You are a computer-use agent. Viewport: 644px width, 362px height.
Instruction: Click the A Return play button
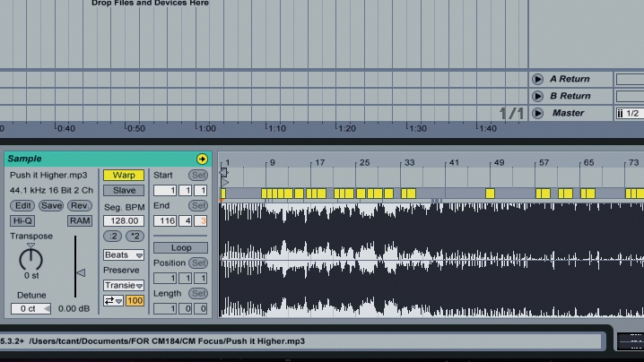click(537, 79)
